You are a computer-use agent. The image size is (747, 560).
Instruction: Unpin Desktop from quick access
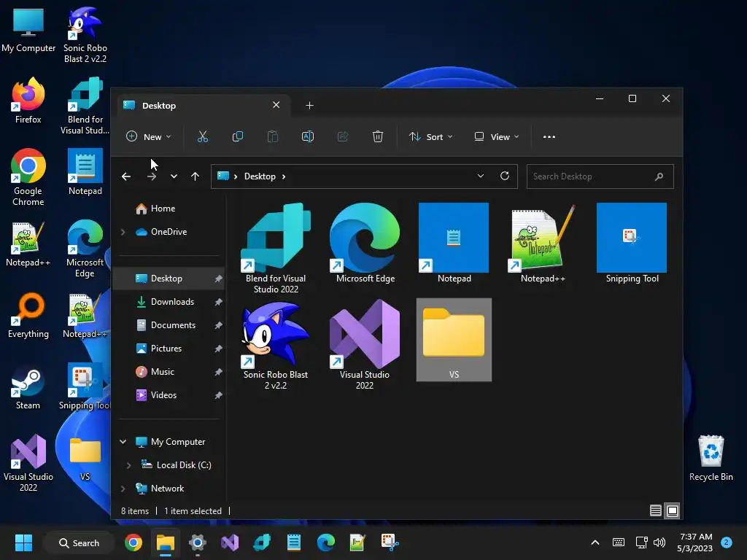tap(218, 279)
